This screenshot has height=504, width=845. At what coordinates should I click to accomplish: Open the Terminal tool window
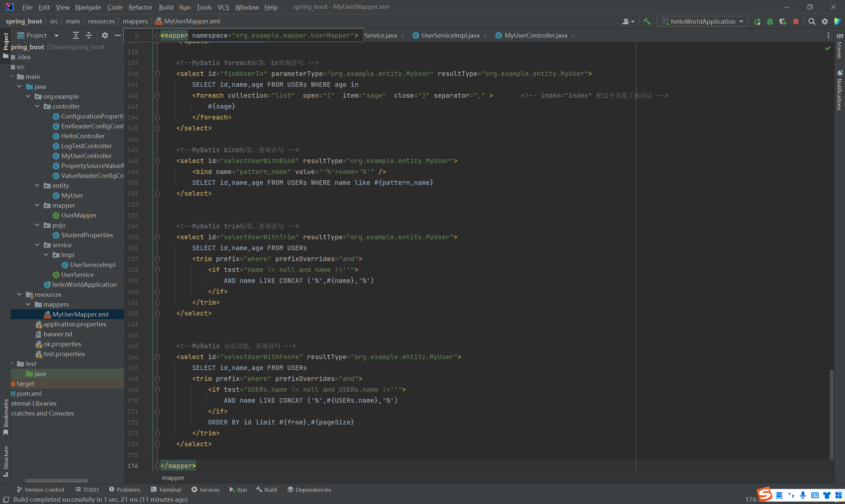point(166,489)
